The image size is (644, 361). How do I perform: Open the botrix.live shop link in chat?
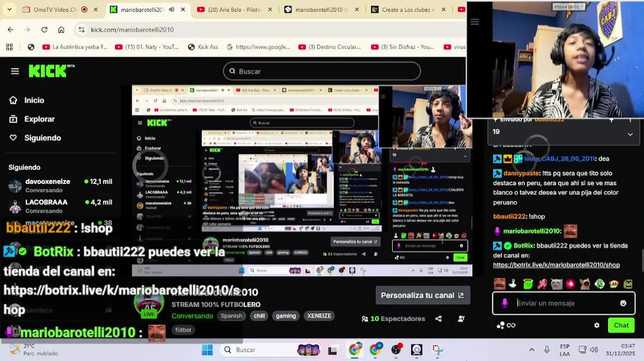556,265
